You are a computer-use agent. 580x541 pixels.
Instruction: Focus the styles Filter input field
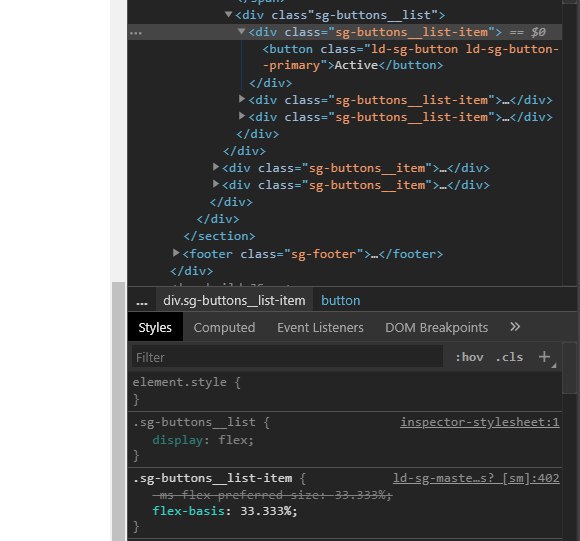click(x=287, y=357)
